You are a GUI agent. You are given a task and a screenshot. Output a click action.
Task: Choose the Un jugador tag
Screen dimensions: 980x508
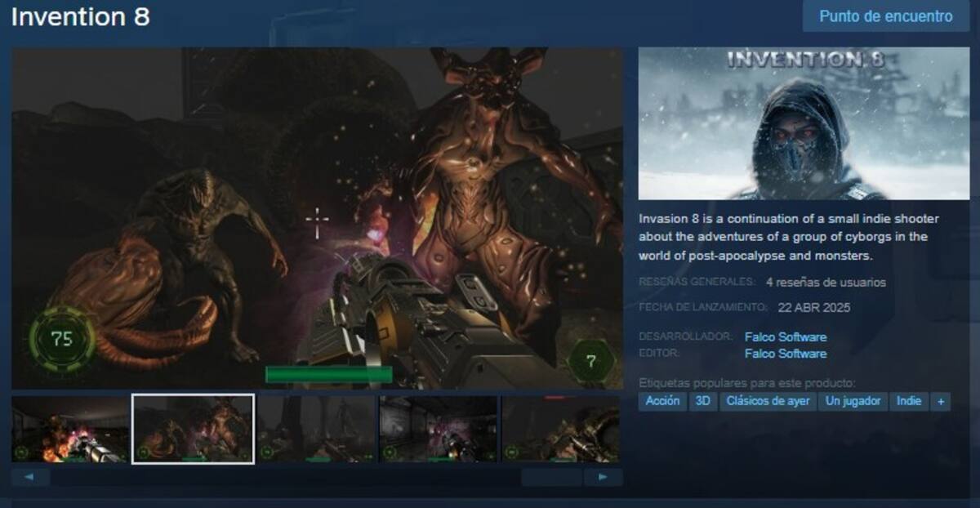coord(853,401)
